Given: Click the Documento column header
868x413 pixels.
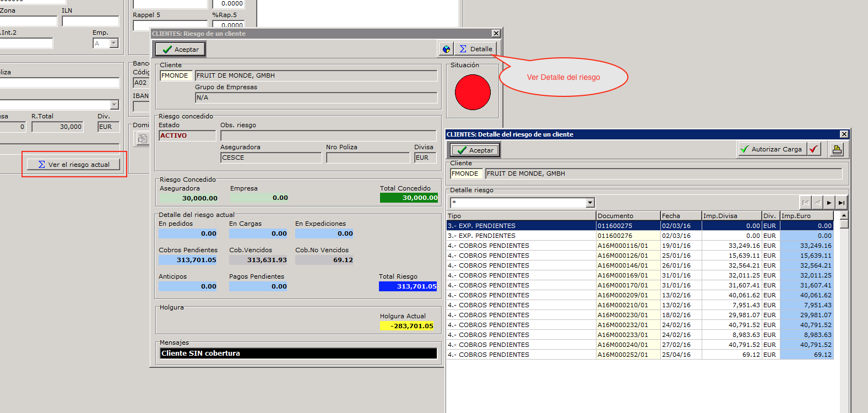Looking at the screenshot, I should click(x=628, y=216).
